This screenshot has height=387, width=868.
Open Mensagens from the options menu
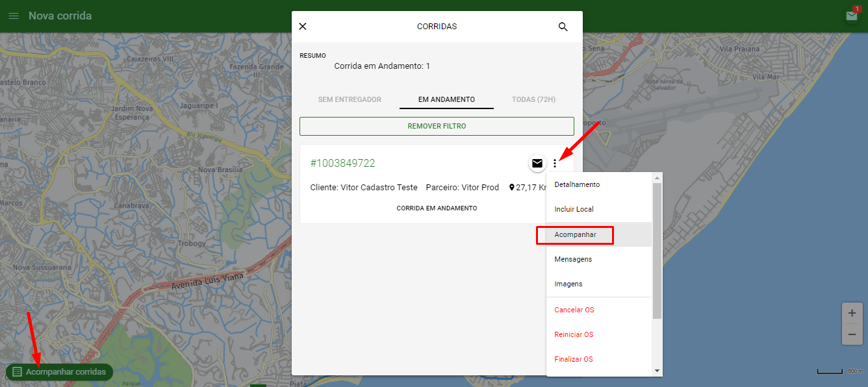click(599, 259)
